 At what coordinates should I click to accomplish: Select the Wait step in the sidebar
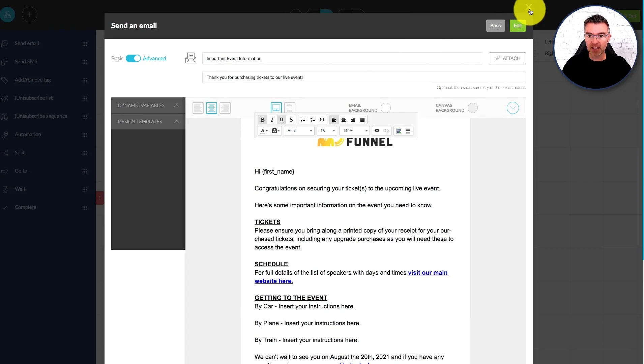click(x=20, y=189)
